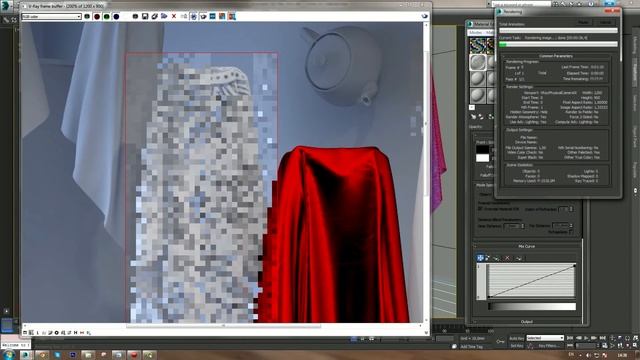Screen dimensions: 640x360
Task: Click the Set Key button
Action: (x=516, y=346)
